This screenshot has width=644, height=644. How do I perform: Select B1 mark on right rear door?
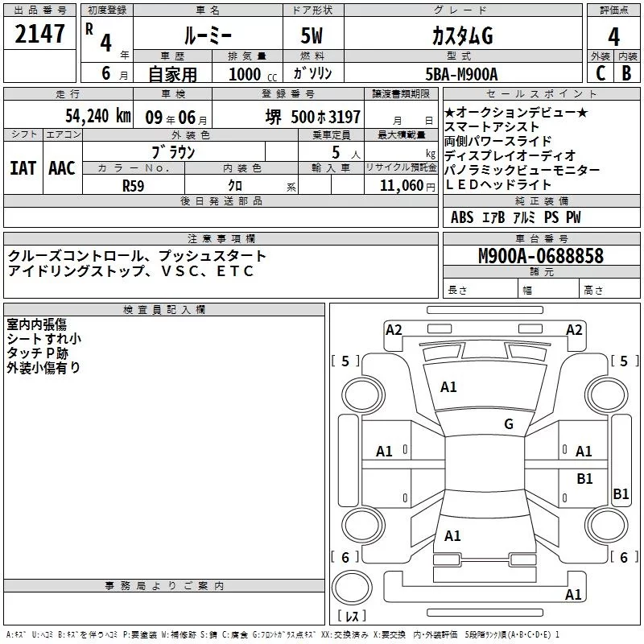[x=585, y=478]
